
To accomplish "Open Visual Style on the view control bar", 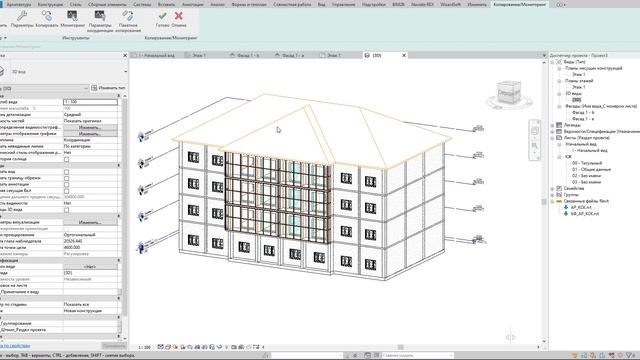I will tap(168, 347).
